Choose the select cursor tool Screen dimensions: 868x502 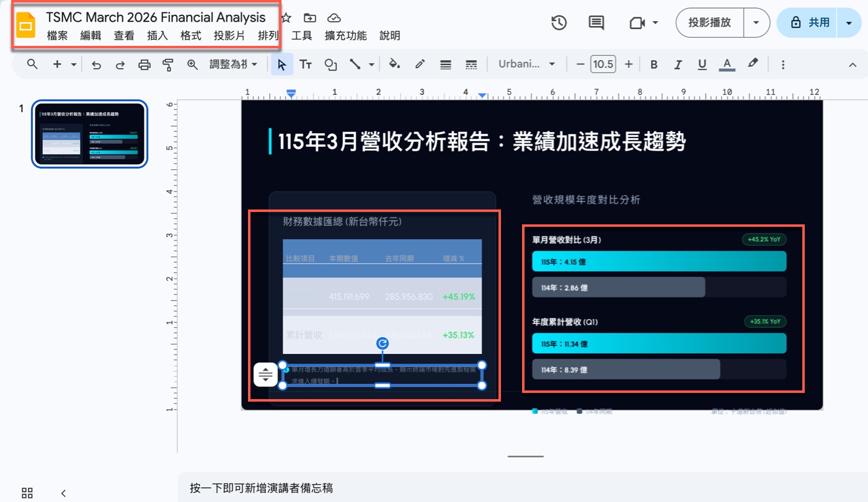[x=282, y=64]
